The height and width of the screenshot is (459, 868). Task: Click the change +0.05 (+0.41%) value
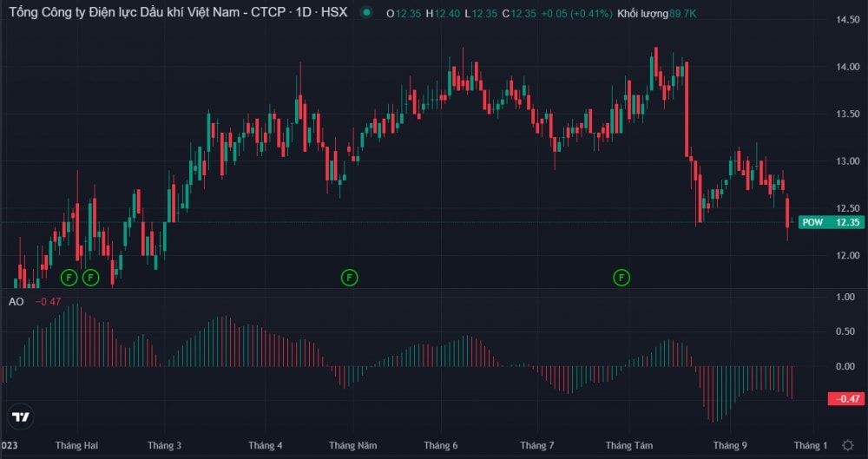[x=577, y=13]
